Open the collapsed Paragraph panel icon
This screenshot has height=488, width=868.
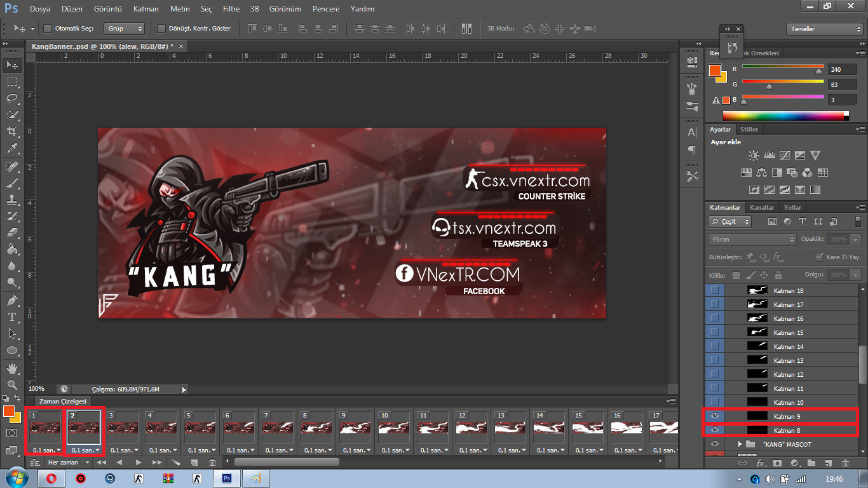[692, 150]
